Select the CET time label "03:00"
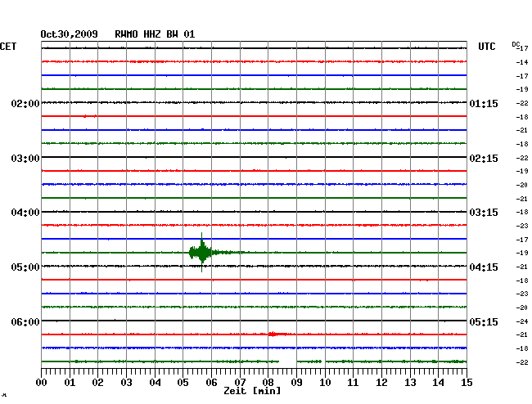Screen dimensions: 532x404 [25, 159]
